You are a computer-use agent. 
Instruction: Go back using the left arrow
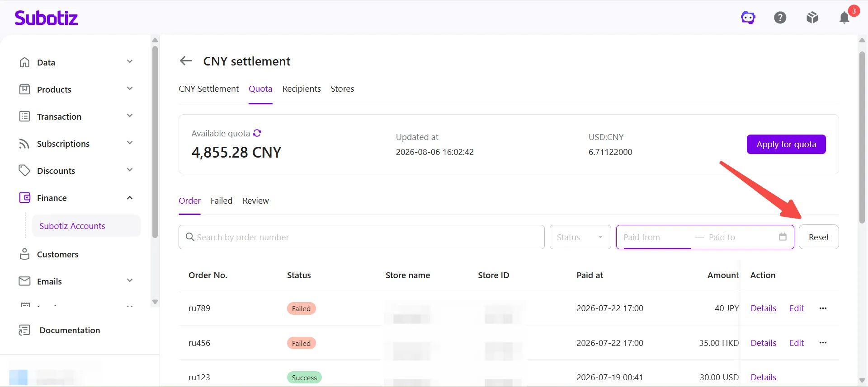pos(186,61)
